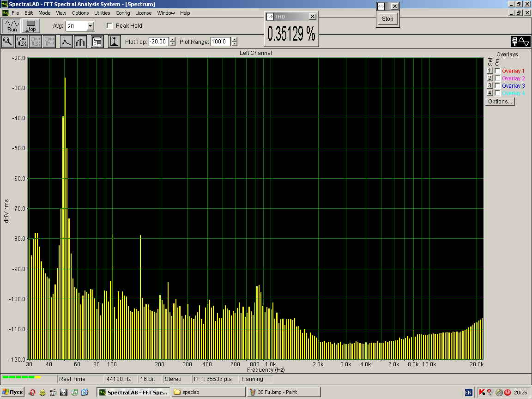
Task: Open the Options menu
Action: tap(80, 13)
